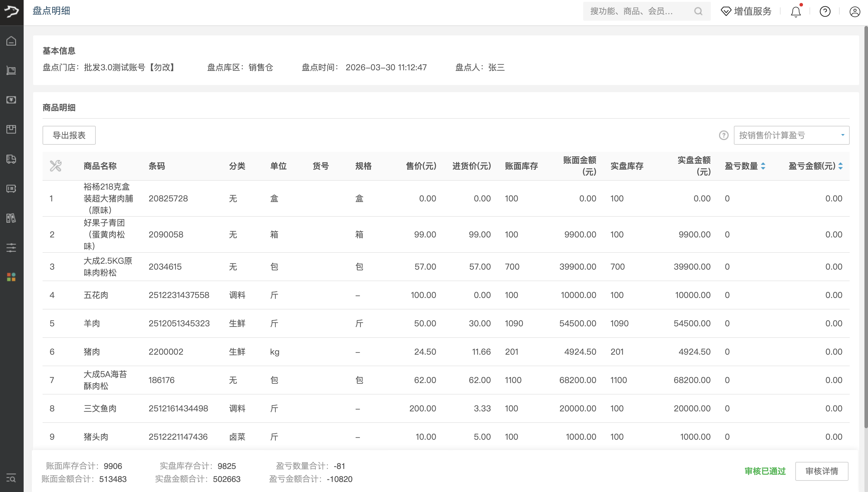This screenshot has height=492, width=868.
Task: Click the vertical page scrollbar
Action: click(x=866, y=227)
